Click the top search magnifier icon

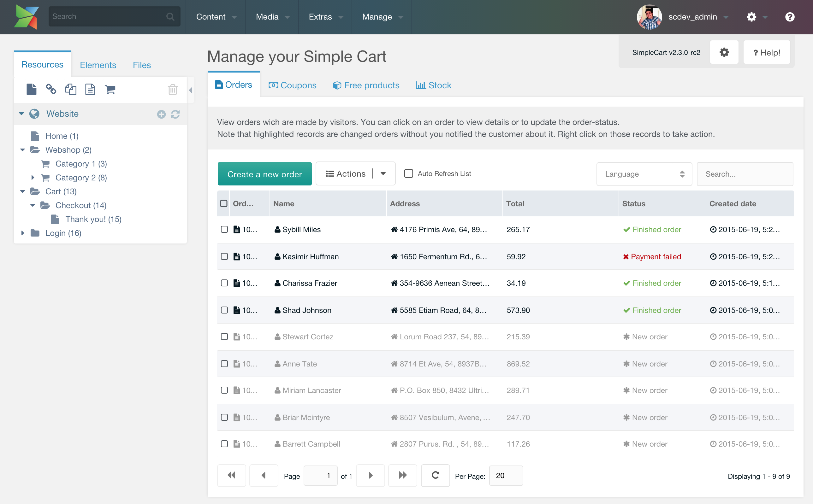click(170, 17)
